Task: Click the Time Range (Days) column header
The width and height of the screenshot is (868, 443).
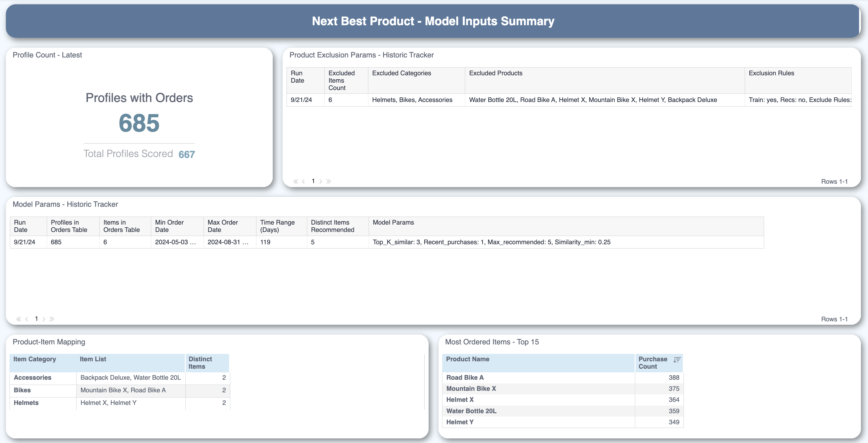Action: [277, 226]
